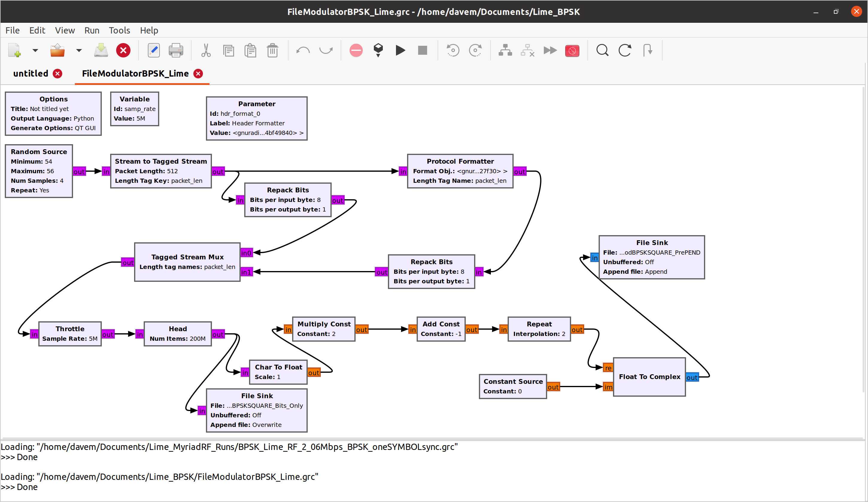The height and width of the screenshot is (502, 868).
Task: Click the Save flow graph icon
Action: point(101,51)
